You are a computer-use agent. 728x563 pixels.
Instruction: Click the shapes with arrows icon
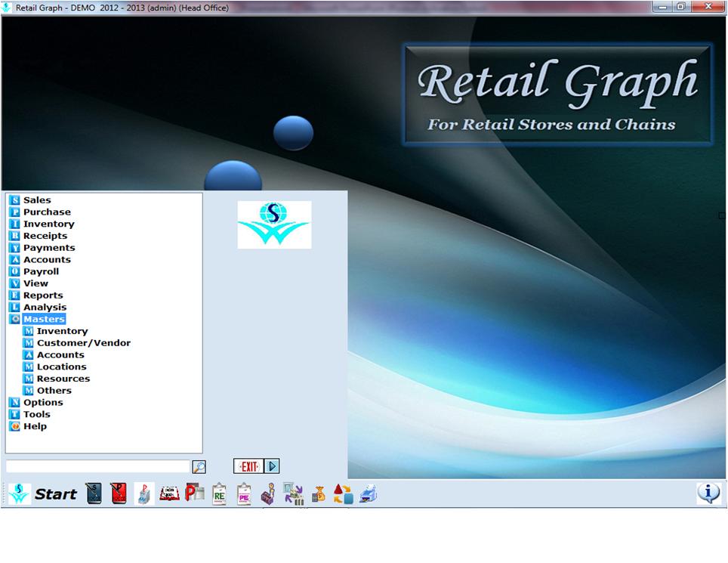tap(343, 493)
